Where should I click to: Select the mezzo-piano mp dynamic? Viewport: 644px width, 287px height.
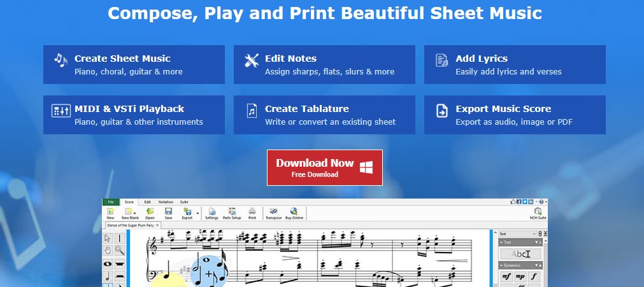point(520,276)
